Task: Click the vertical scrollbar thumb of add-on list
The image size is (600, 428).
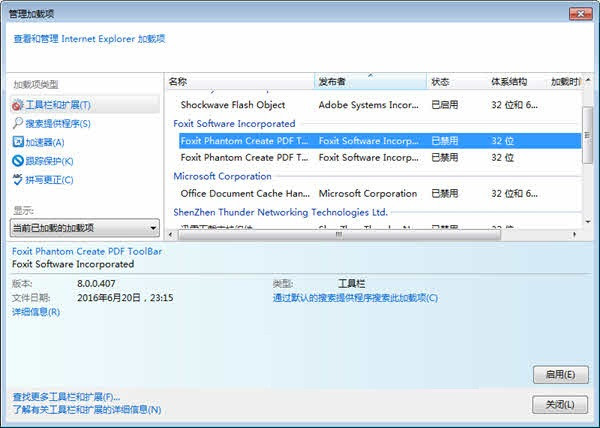Action: click(x=587, y=135)
